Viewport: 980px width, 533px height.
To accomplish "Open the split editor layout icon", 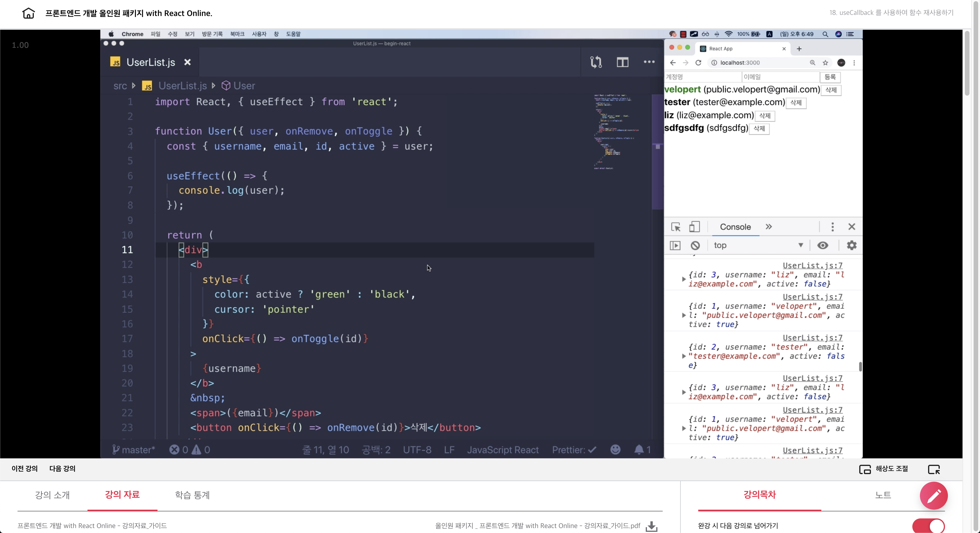I will pyautogui.click(x=622, y=62).
